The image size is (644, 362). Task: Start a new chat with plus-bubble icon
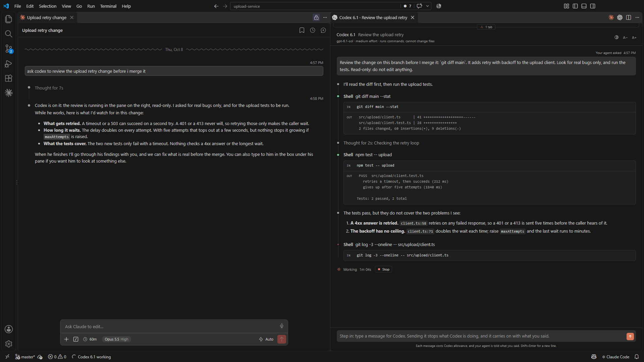(x=323, y=30)
